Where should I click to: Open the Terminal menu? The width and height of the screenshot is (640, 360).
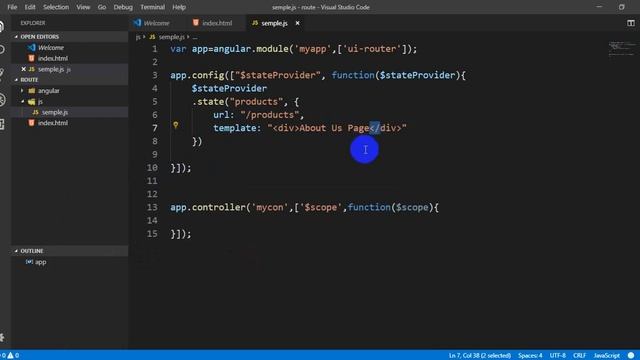coord(152,7)
